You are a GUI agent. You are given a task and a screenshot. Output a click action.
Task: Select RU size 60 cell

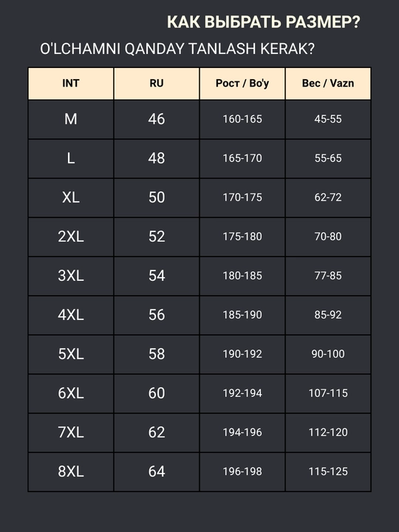(157, 393)
